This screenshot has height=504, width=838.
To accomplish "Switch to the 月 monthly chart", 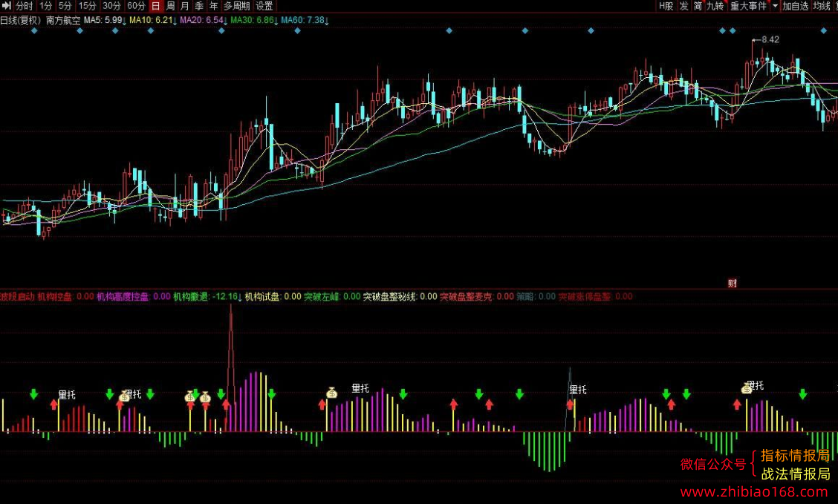I will point(184,6).
